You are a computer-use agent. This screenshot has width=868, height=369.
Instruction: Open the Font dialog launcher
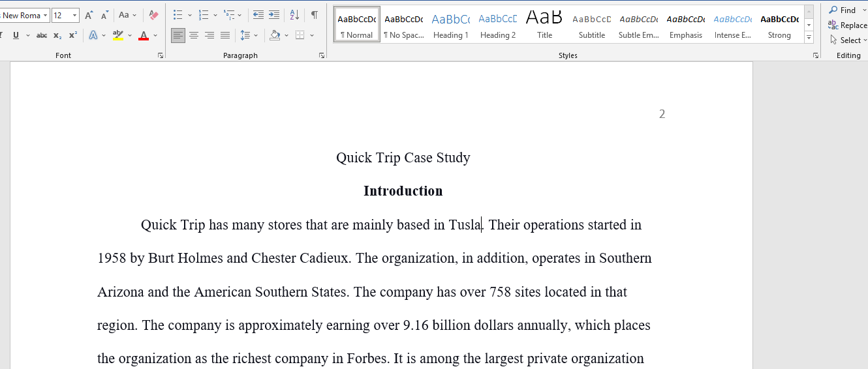point(161,56)
